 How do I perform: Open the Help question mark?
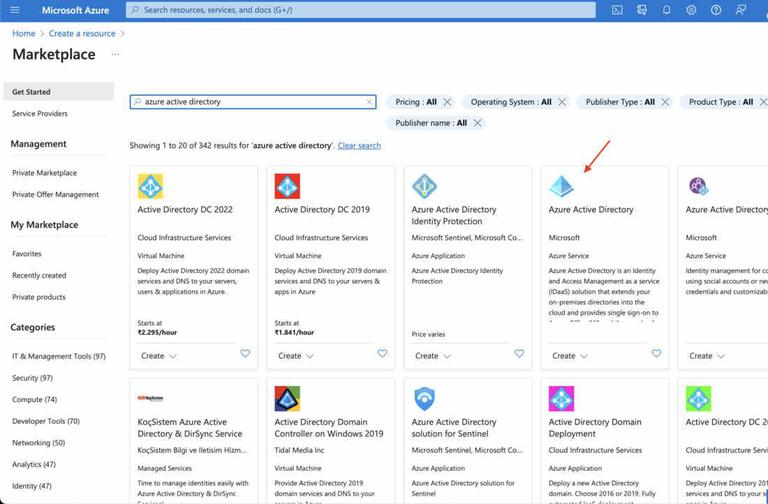click(716, 10)
